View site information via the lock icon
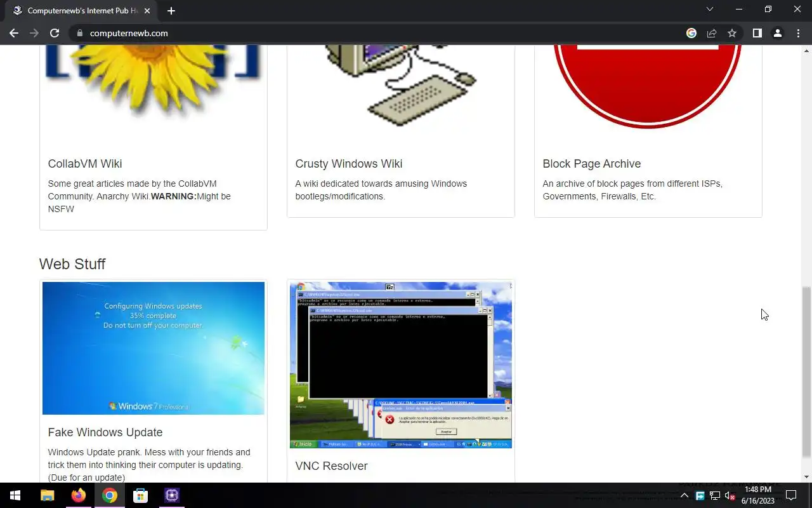 click(x=79, y=33)
